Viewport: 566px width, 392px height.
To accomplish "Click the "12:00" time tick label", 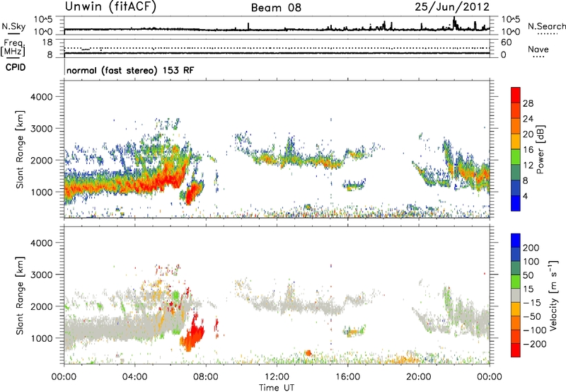I will 277,377.
